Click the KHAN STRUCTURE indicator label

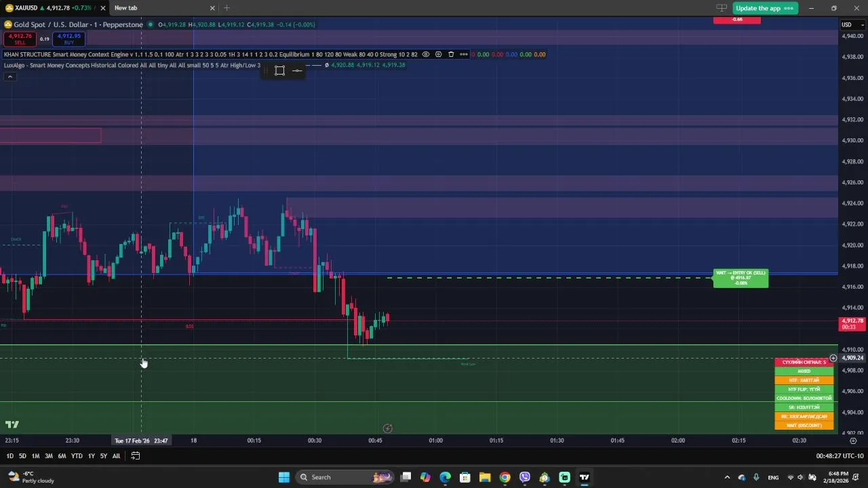coord(210,54)
